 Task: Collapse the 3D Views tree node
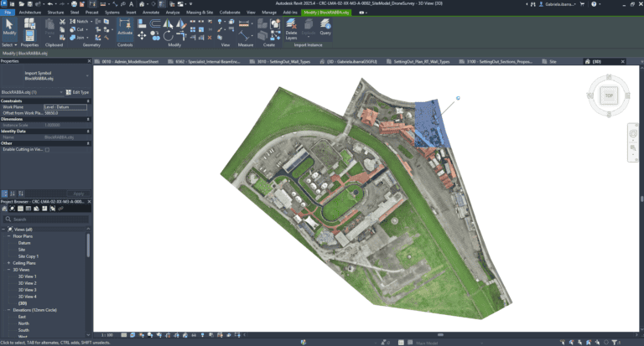[8, 270]
